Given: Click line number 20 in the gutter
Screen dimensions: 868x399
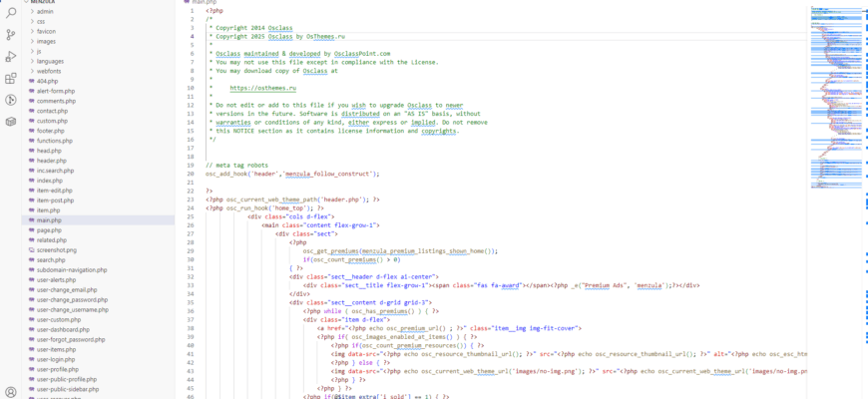Looking at the screenshot, I should coord(191,174).
